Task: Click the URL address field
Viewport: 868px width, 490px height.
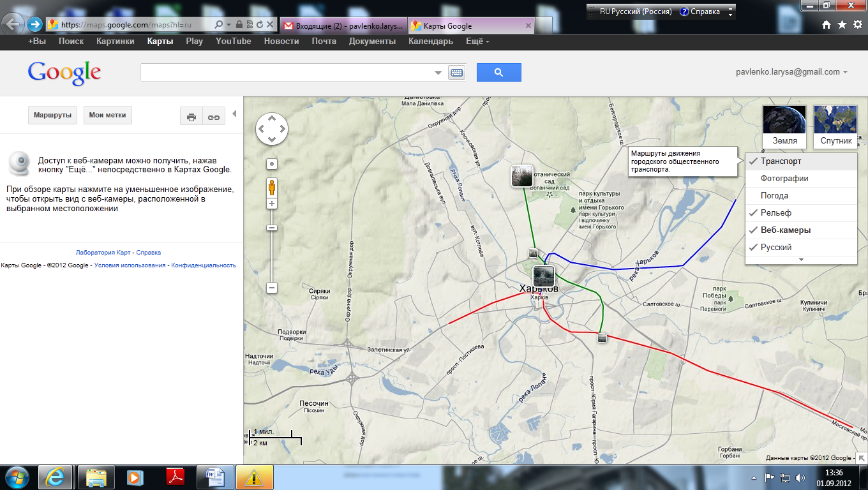Action: coord(135,25)
